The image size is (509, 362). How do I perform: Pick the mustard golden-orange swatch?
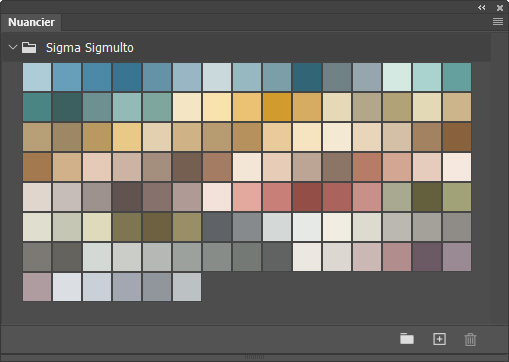277,107
